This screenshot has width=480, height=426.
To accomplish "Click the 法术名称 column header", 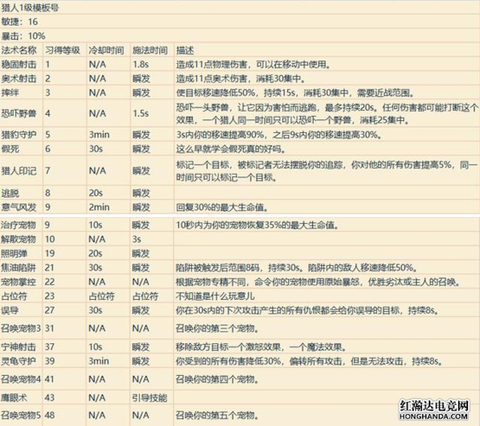I will pyautogui.click(x=19, y=50).
